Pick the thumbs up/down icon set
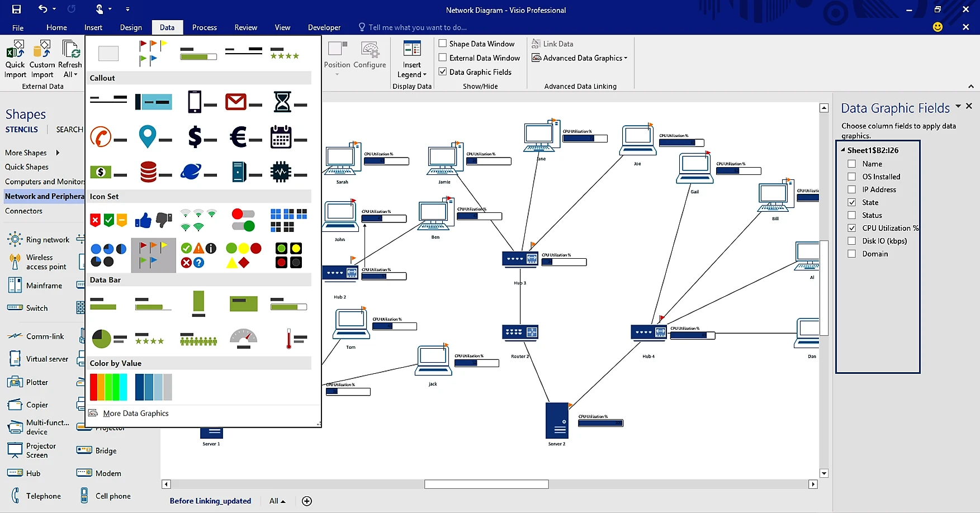The width and height of the screenshot is (980, 513). [x=153, y=220]
